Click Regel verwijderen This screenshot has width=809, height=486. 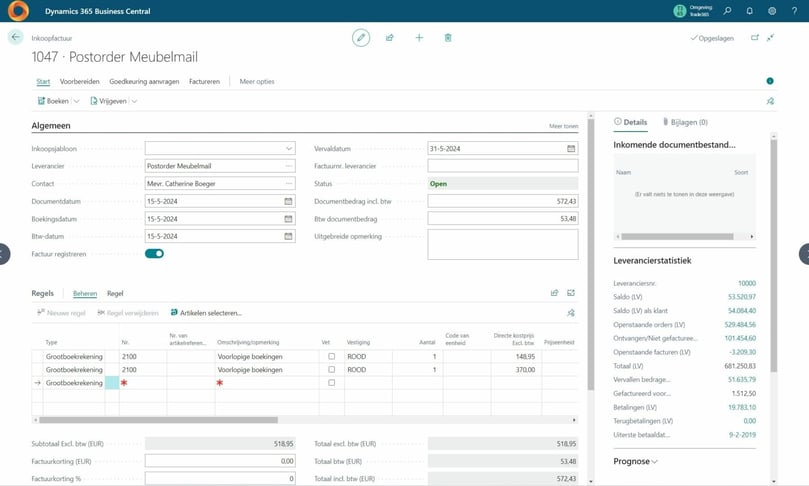tap(128, 313)
